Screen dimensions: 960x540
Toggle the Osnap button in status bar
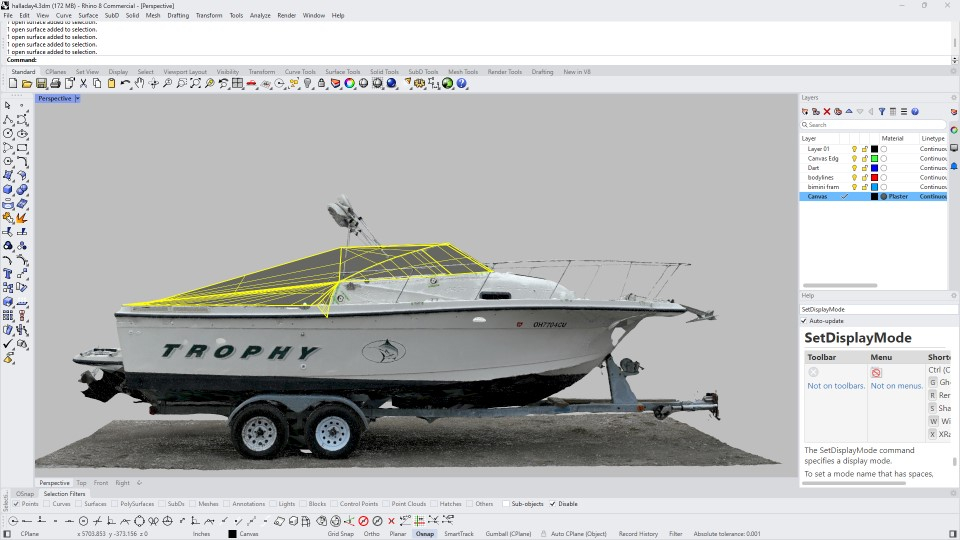tap(425, 534)
